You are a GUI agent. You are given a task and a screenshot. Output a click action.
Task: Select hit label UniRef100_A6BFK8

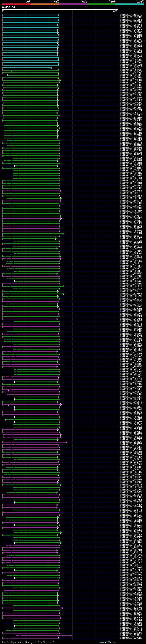click(x=131, y=191)
